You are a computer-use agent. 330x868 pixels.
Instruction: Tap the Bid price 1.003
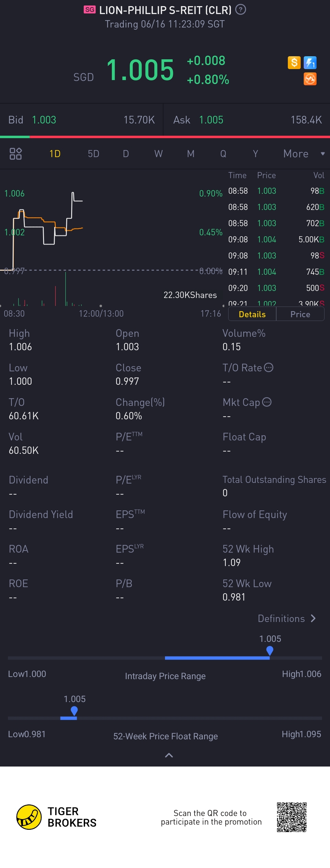44,120
